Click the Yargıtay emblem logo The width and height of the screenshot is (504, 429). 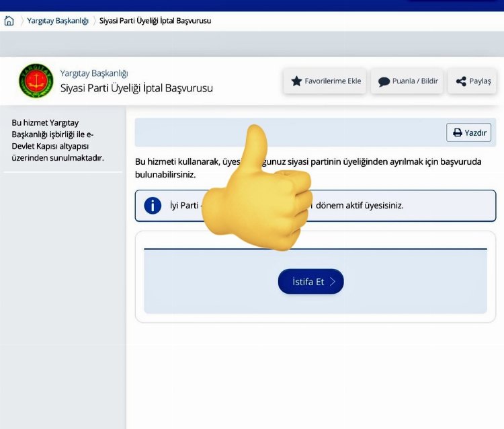[x=35, y=81]
